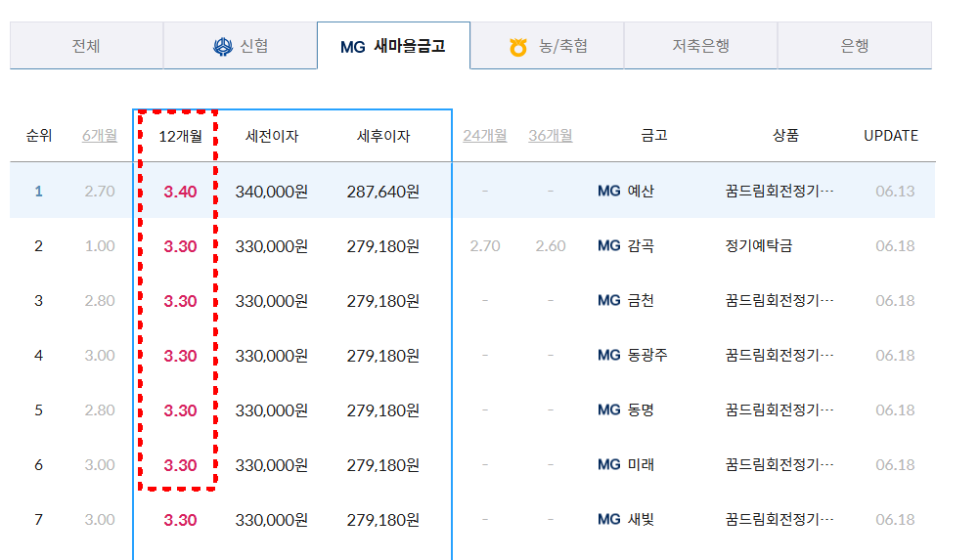Screen dimensions: 980x560
Task: Open the 은행 tab
Action: click(855, 46)
